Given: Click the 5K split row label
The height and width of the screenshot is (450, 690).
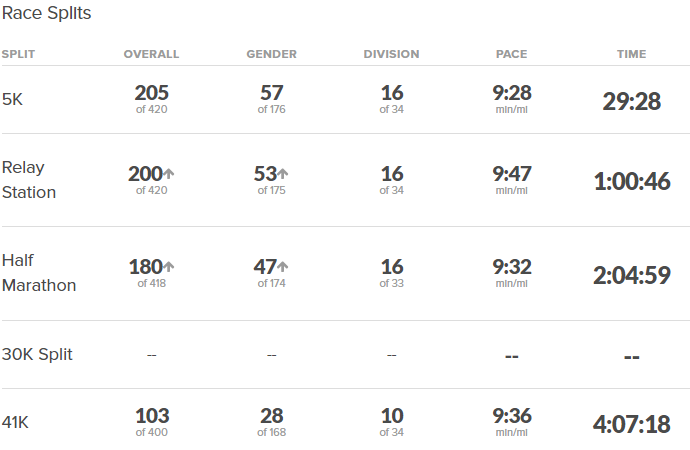Looking at the screenshot, I should [12, 99].
